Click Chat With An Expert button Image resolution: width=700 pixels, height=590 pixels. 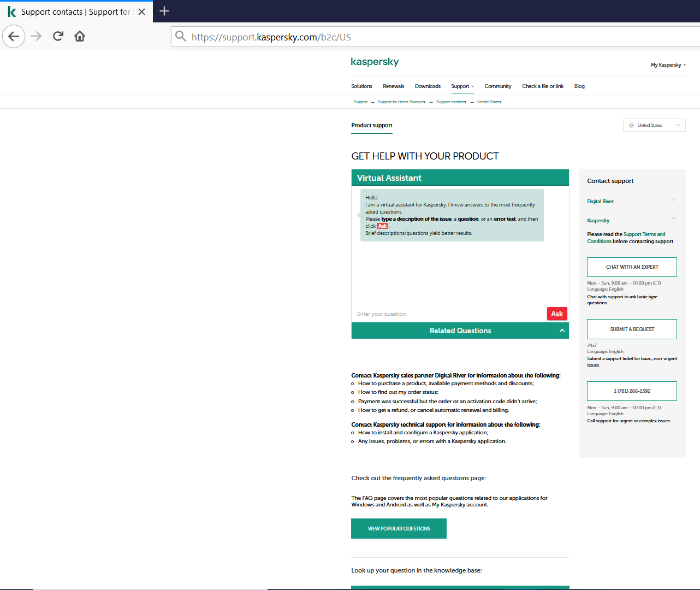pos(632,267)
